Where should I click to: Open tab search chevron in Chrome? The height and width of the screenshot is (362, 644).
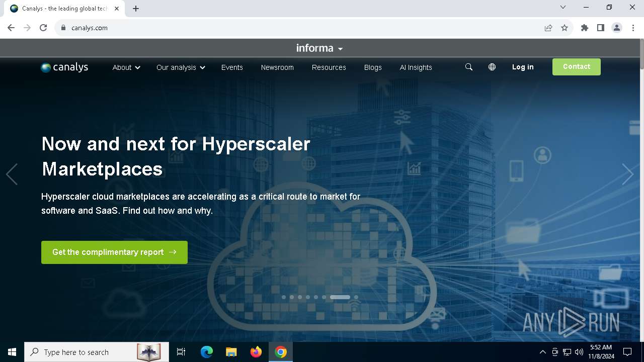[563, 7]
